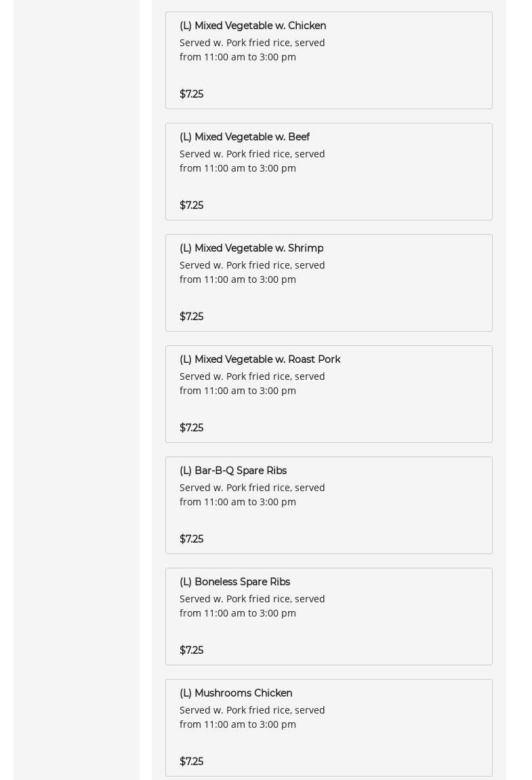
Task: Choose (L) Mixed Vegetable w. Shrimp title
Action: tap(251, 248)
